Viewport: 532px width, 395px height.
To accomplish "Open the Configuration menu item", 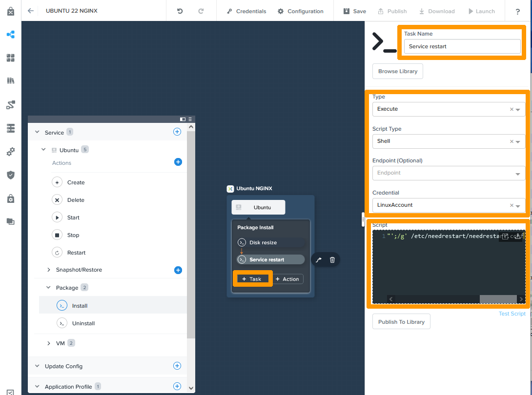I will click(300, 11).
